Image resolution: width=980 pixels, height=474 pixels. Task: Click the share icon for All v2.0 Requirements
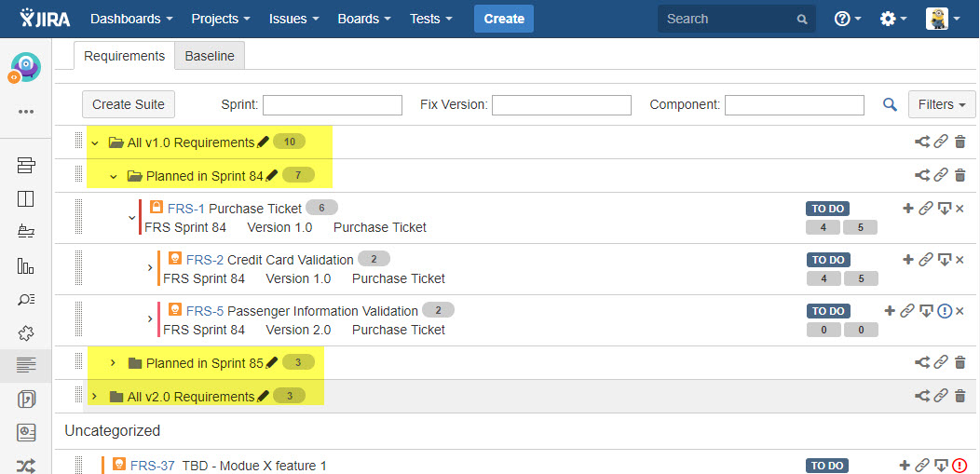(x=922, y=396)
